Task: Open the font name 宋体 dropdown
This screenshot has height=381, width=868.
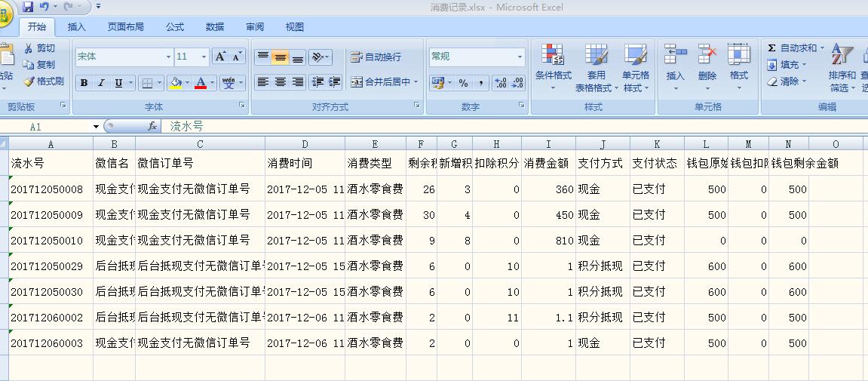Action: tap(168, 57)
